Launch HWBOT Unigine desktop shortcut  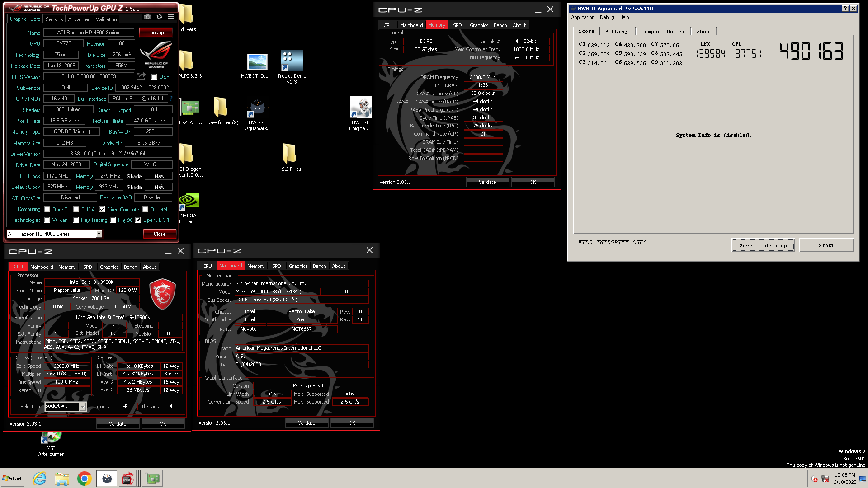360,114
